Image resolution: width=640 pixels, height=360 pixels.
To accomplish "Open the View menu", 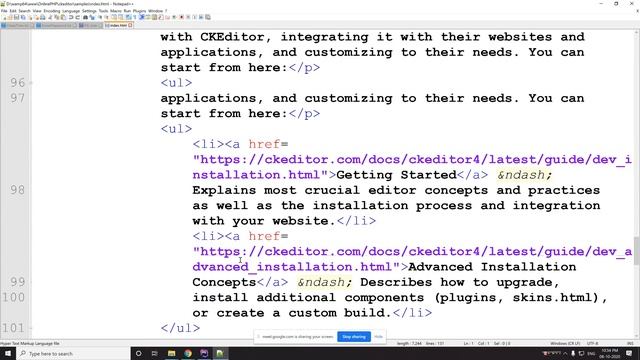I will (37, 11).
